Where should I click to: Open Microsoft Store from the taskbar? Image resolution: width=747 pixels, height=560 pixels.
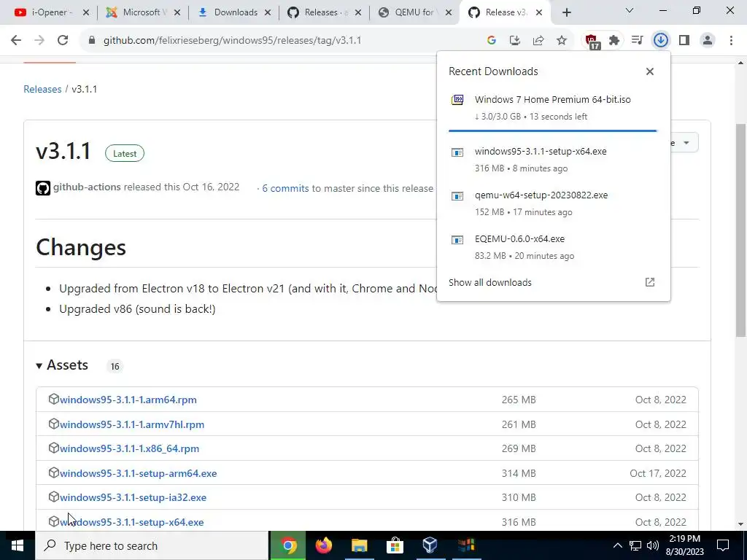(395, 545)
